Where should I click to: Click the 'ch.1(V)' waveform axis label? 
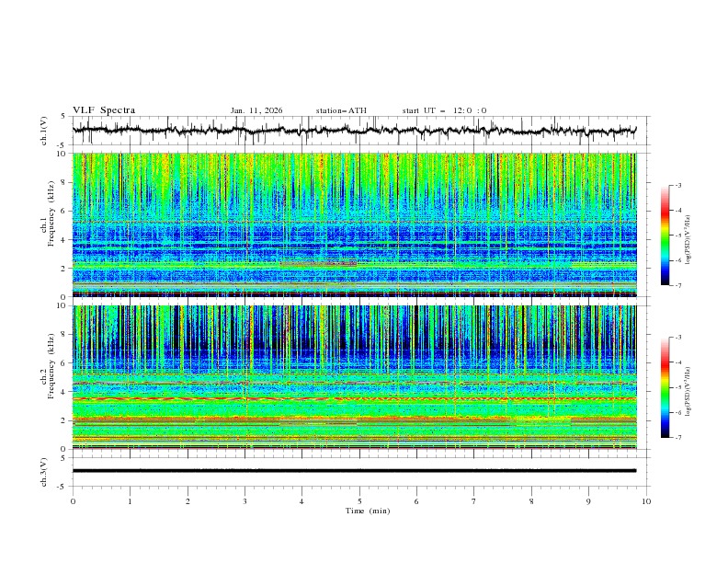(44, 131)
